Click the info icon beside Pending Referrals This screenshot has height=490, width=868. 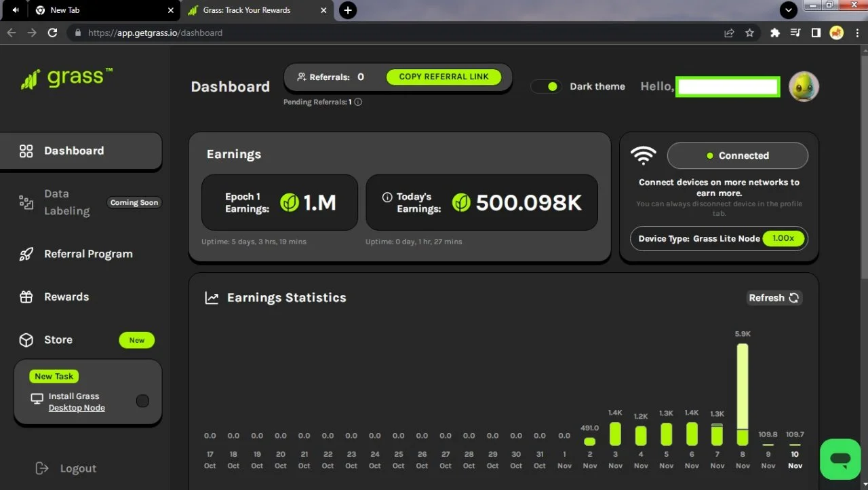(x=358, y=102)
